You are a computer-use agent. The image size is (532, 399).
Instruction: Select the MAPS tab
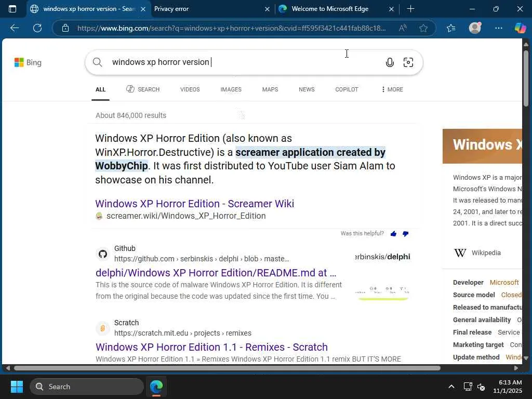point(270,89)
